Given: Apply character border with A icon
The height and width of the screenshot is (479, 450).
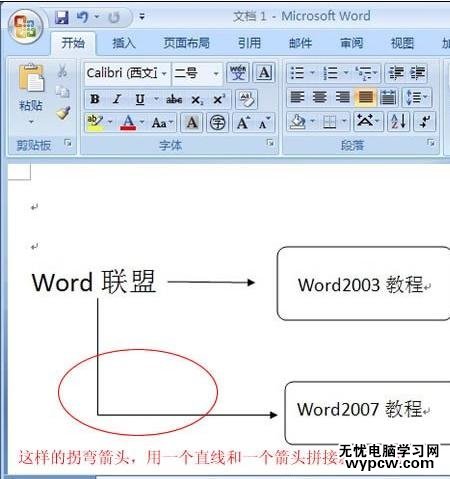Looking at the screenshot, I should click(x=264, y=73).
